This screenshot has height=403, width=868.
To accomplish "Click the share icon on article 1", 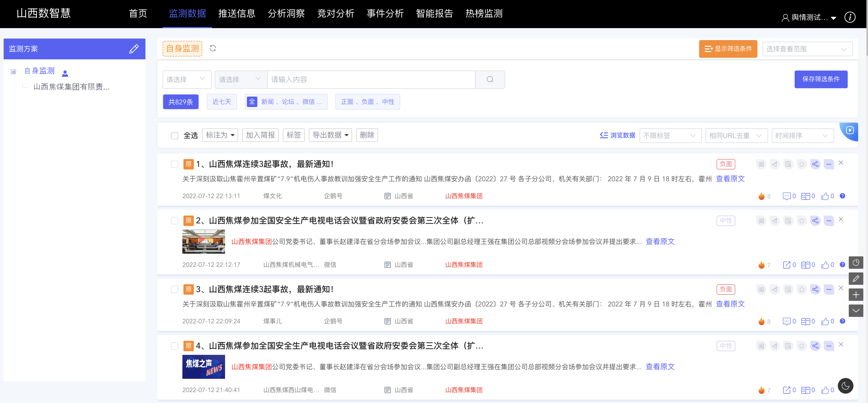I will pyautogui.click(x=815, y=164).
